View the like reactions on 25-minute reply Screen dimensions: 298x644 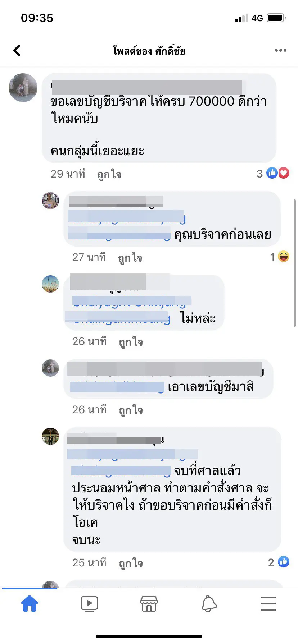[279, 562]
